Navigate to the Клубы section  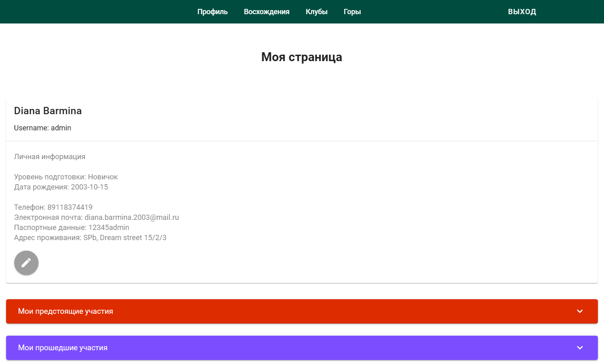(317, 11)
